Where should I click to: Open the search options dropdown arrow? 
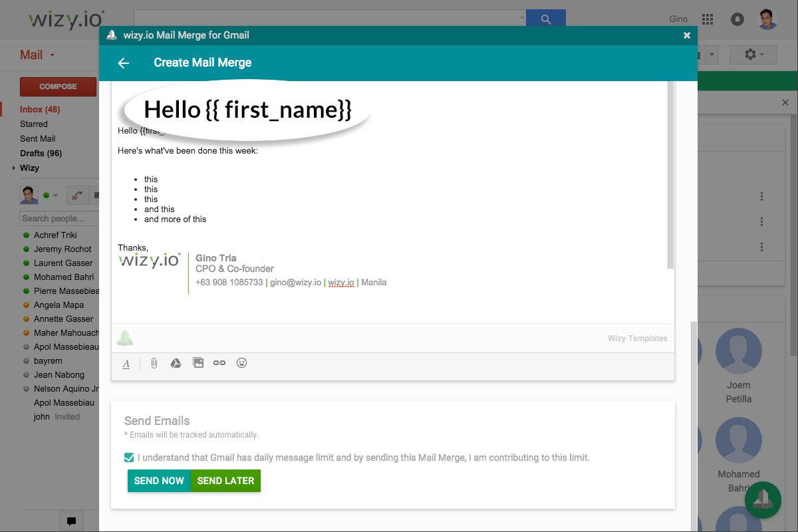521,19
